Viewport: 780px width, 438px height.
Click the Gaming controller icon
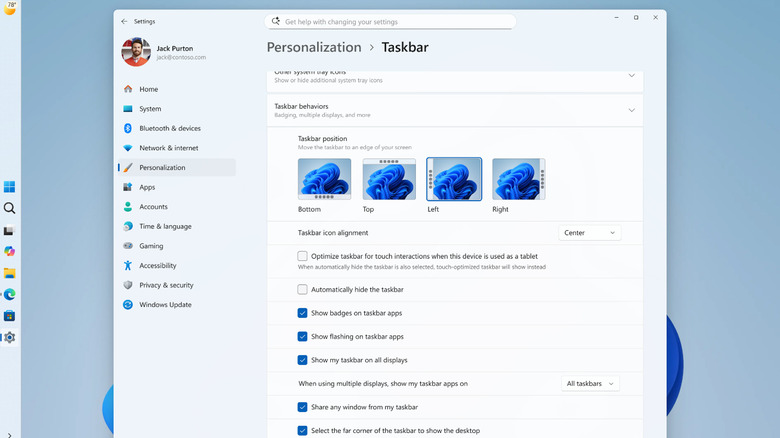coord(128,245)
